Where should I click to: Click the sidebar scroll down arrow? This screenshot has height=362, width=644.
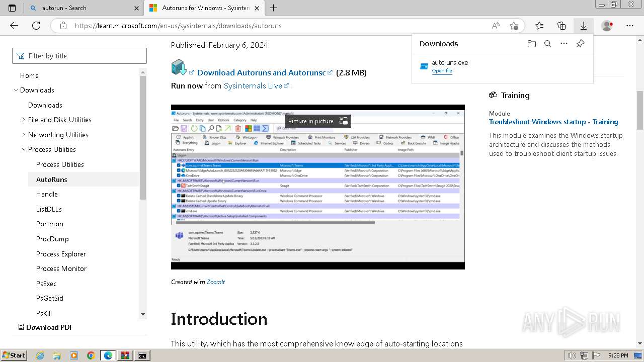click(x=143, y=314)
